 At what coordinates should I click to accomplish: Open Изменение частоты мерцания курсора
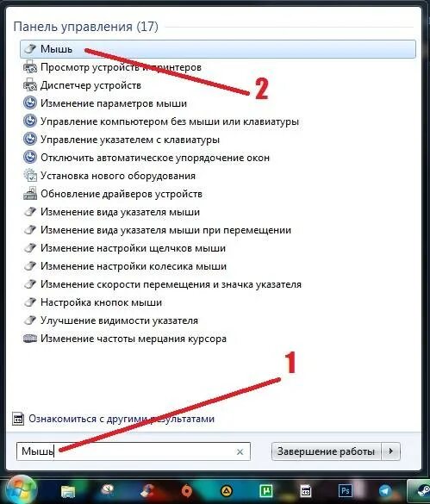click(134, 339)
